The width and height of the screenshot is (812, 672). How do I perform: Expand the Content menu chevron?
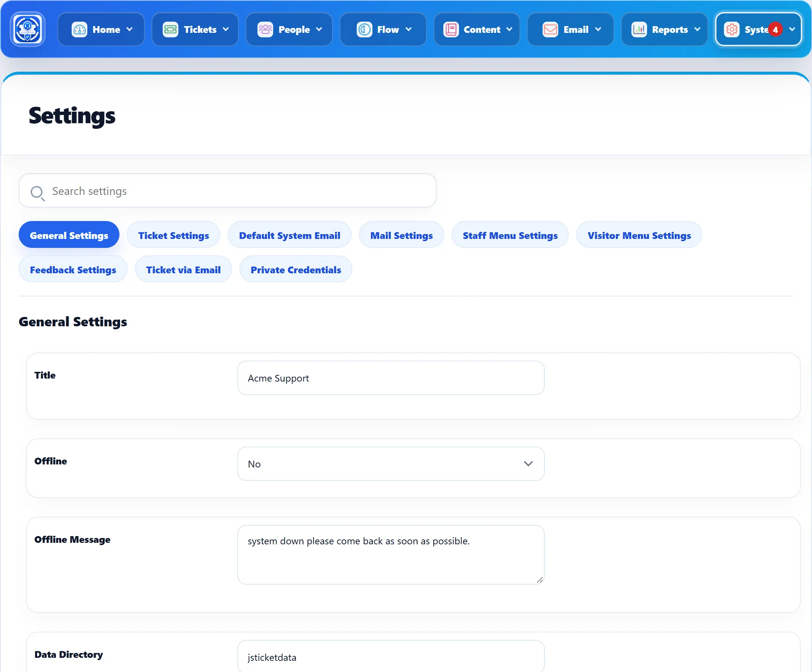coord(509,29)
